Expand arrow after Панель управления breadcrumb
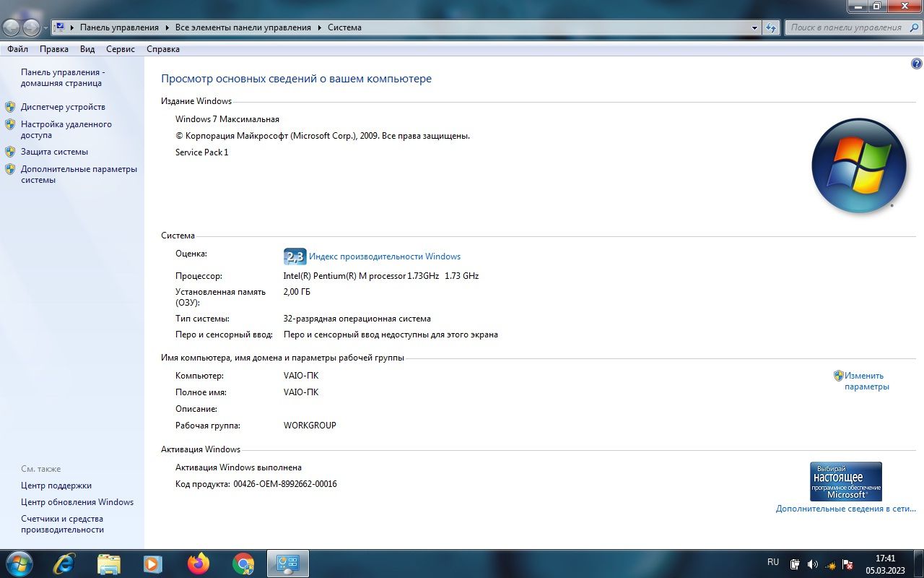The image size is (924, 578). pyautogui.click(x=167, y=27)
